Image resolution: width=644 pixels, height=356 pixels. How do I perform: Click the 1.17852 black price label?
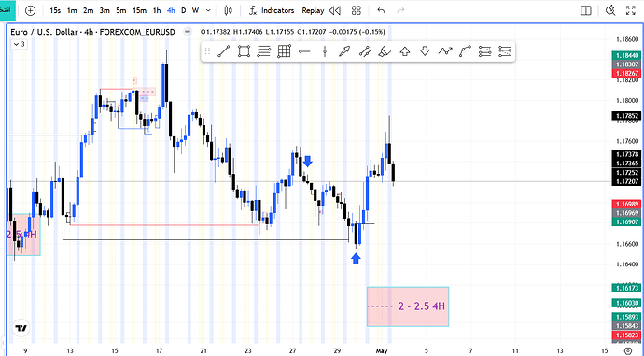point(626,116)
